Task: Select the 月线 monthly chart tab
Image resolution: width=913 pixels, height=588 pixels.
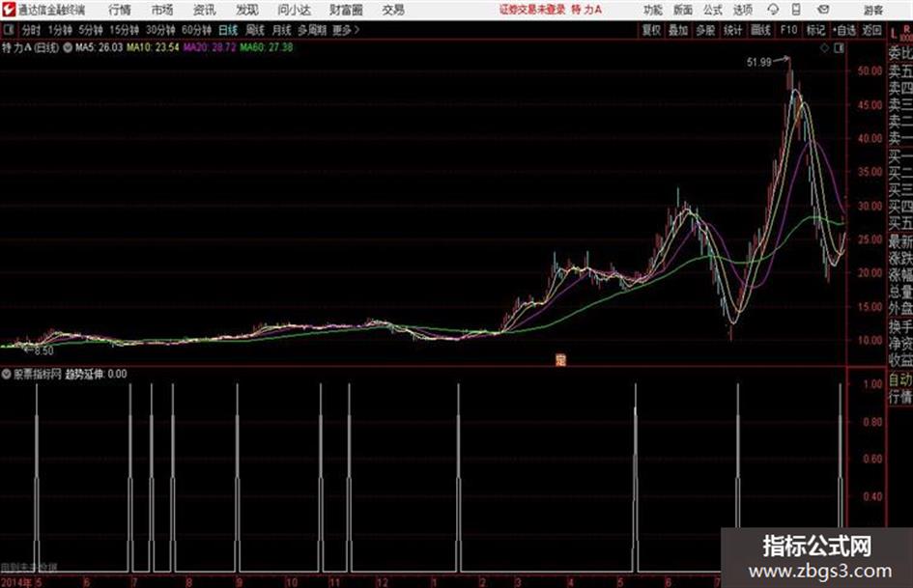Action: (x=282, y=30)
